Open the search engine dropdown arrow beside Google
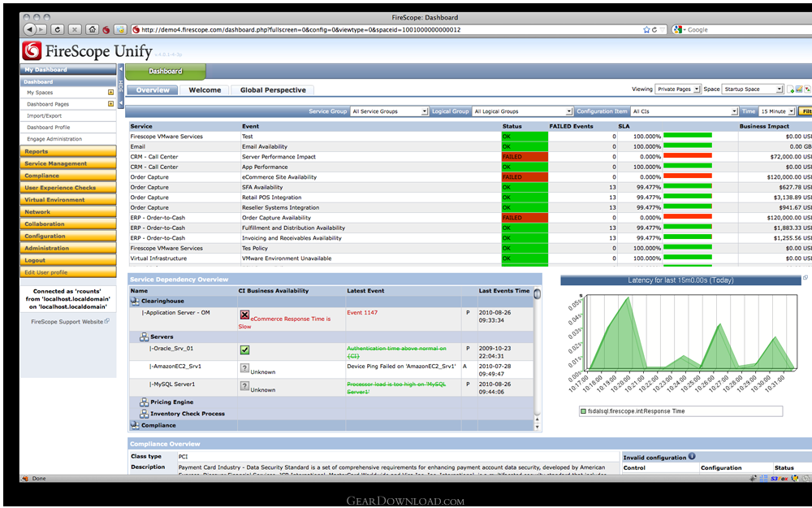812x508 pixels. tap(684, 30)
